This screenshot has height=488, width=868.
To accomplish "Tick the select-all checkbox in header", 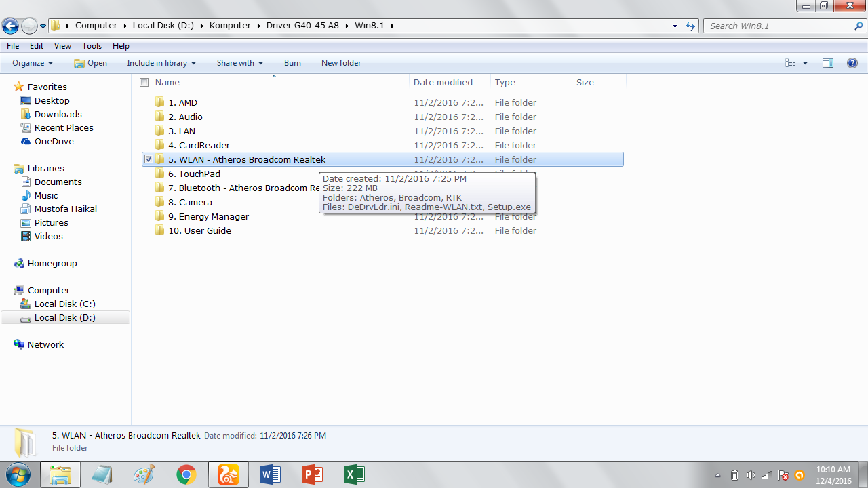I will 144,82.
